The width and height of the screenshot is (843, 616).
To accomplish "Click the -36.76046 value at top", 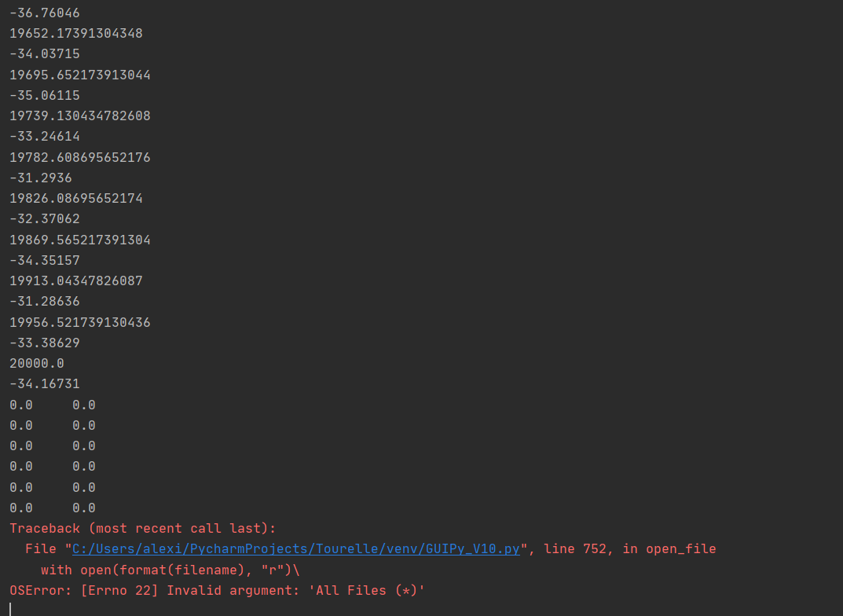I will (45, 13).
